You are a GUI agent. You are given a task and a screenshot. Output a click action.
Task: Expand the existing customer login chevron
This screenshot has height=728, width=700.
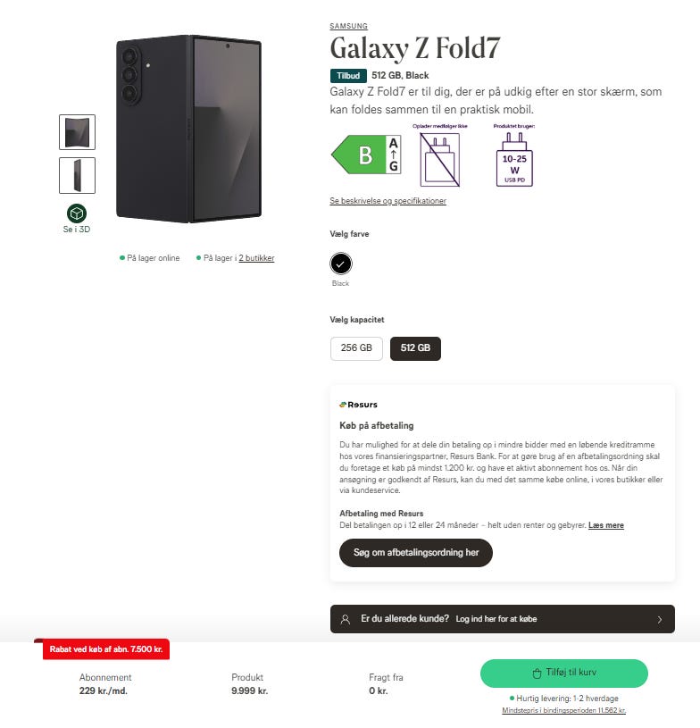pos(660,619)
